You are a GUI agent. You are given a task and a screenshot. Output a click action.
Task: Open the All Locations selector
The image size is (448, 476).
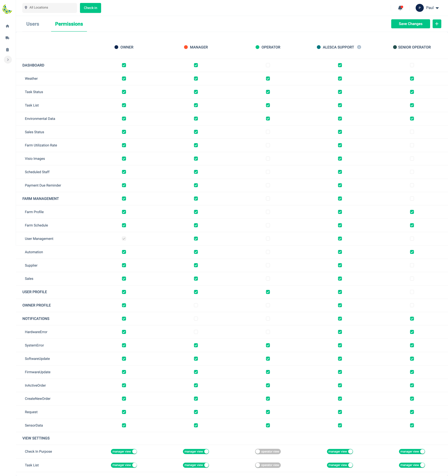(50, 8)
